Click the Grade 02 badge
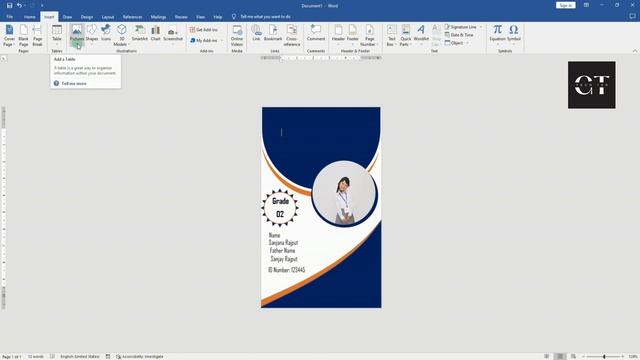This screenshot has width=640, height=360. 280,208
